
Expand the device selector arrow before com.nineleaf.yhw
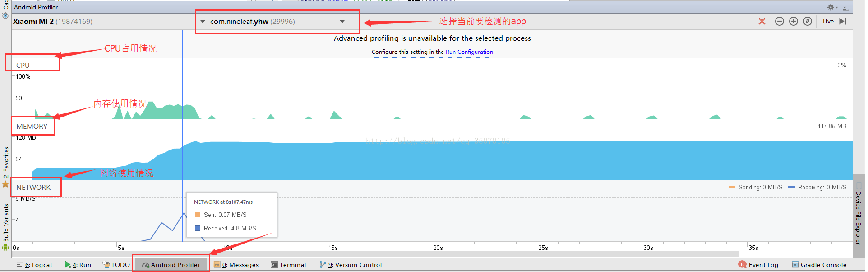[203, 22]
